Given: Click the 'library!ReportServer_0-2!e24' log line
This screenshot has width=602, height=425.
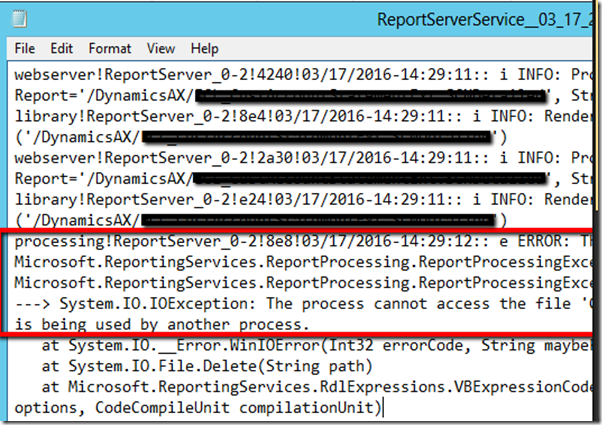Looking at the screenshot, I should click(x=303, y=199).
